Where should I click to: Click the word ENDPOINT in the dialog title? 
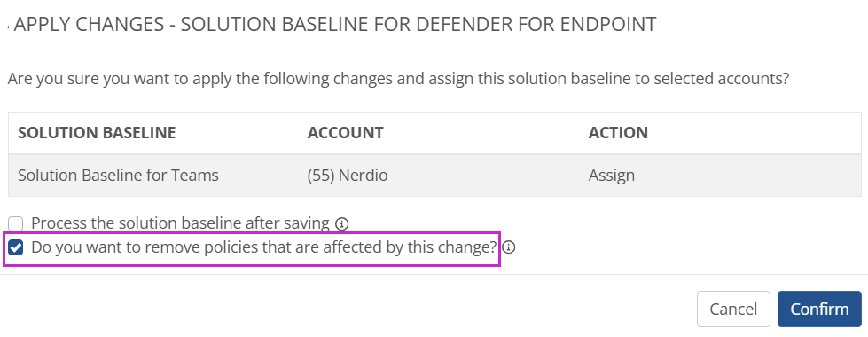click(608, 24)
